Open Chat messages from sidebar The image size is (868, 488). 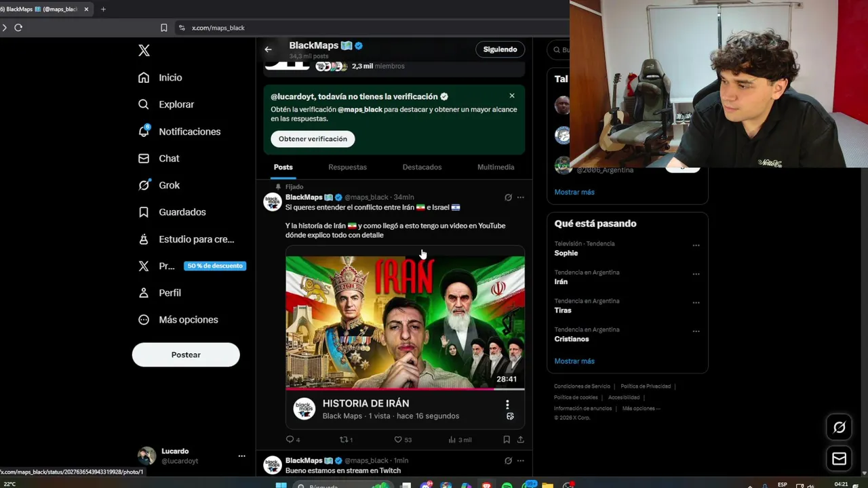click(159, 158)
